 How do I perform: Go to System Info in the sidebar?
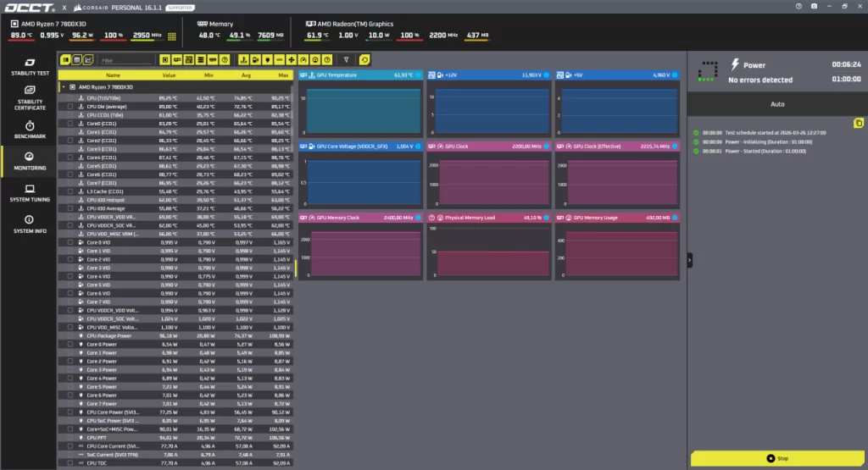click(30, 224)
